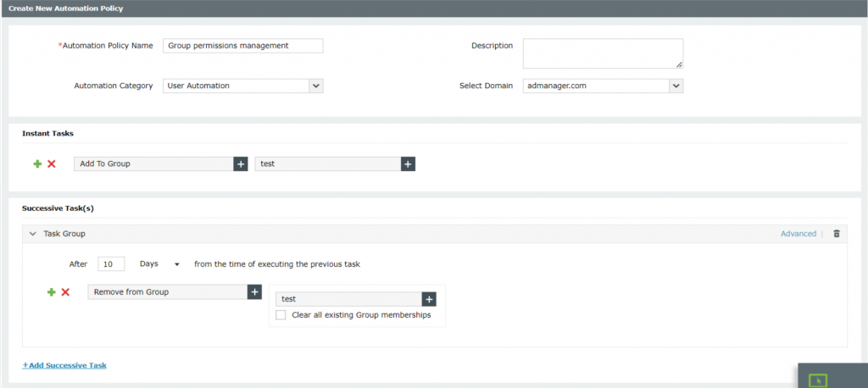Open Advanced settings for Task Group
The width and height of the screenshot is (868, 388).
(x=798, y=234)
